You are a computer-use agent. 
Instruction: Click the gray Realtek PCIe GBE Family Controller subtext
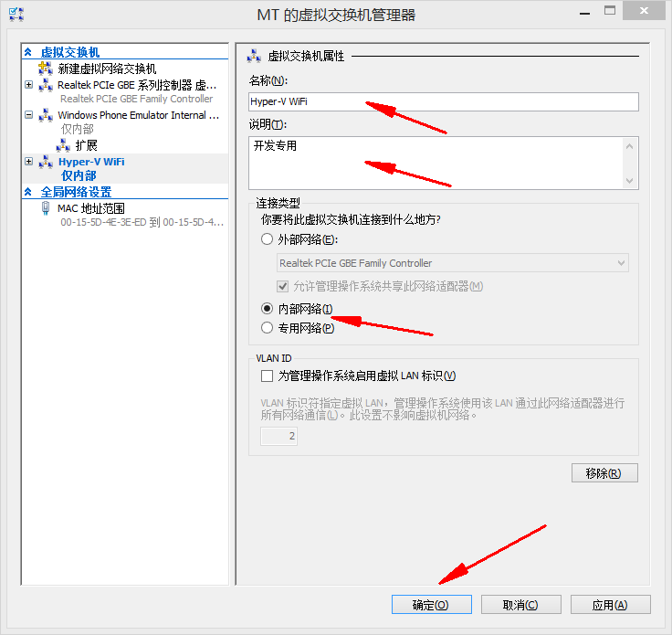(x=137, y=99)
